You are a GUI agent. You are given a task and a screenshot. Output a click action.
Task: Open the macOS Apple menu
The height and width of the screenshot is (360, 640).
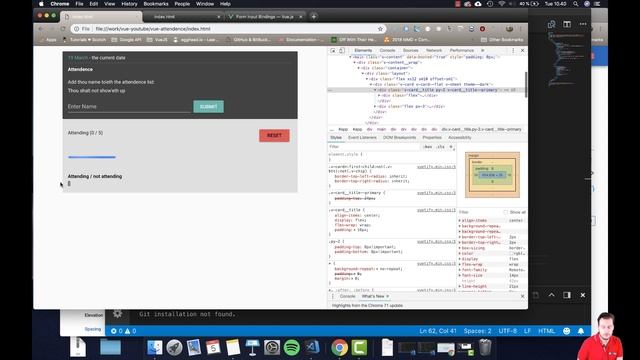tap(41, 4)
